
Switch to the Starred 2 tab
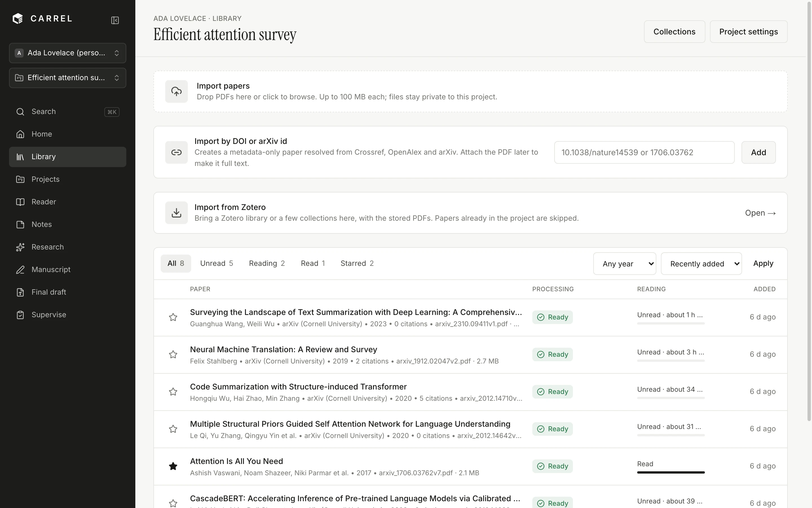357,263
